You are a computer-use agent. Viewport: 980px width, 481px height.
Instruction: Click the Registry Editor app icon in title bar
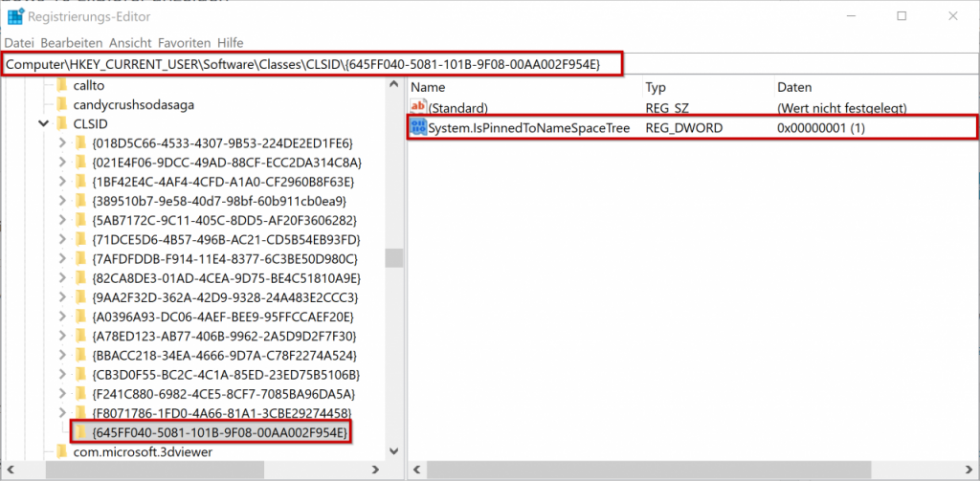[16, 16]
